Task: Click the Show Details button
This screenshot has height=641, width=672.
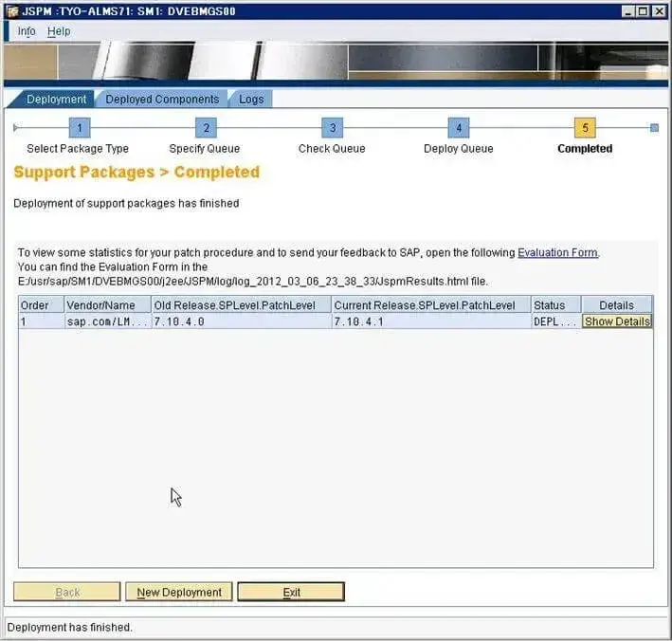Action: coord(617,321)
